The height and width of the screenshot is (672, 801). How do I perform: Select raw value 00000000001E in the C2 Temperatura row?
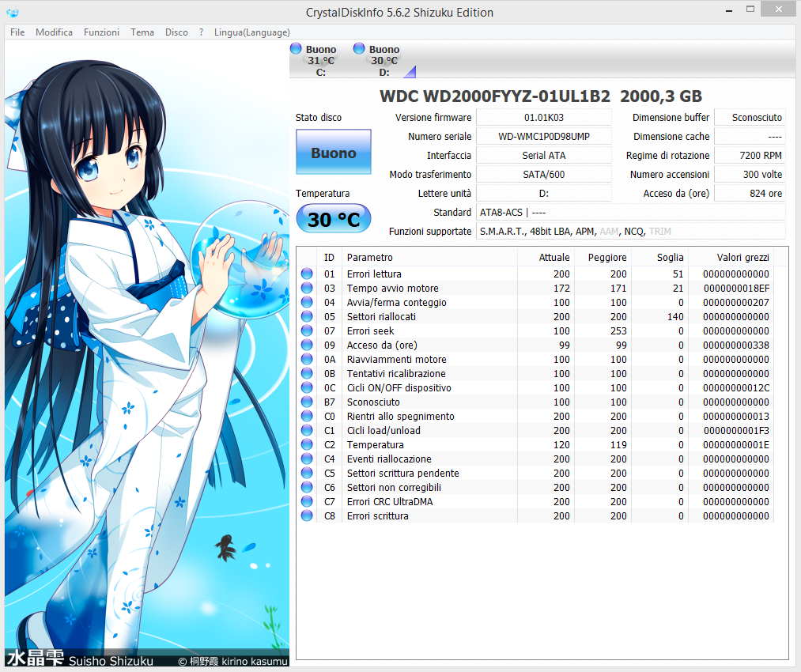click(x=736, y=445)
